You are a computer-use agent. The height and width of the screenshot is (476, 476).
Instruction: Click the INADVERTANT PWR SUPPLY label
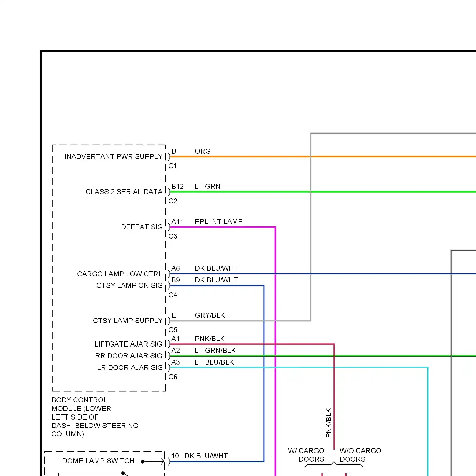point(113,156)
